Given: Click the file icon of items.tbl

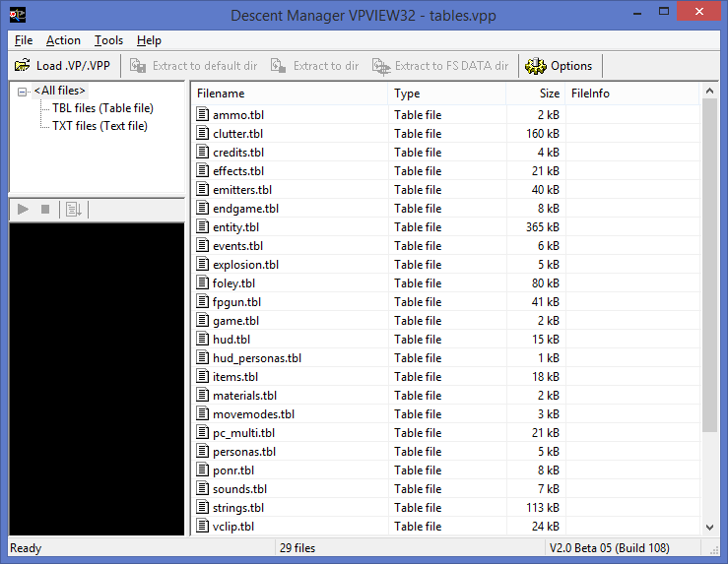Looking at the screenshot, I should click(202, 376).
